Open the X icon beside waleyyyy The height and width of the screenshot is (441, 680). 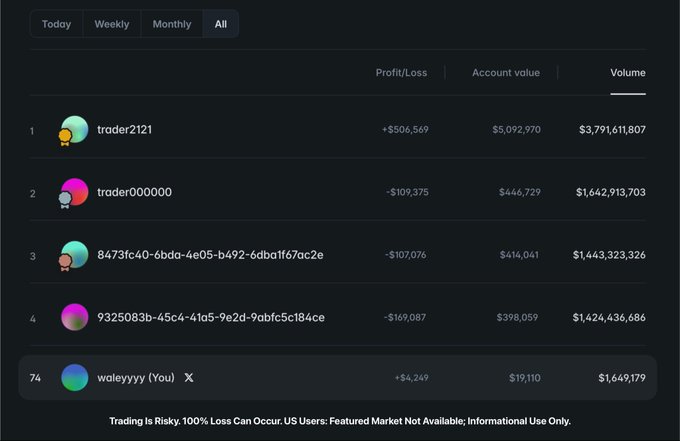pos(189,377)
